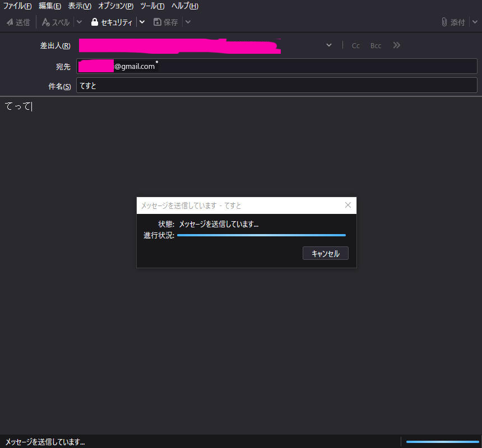Click the Spell check (スペル) icon
The width and height of the screenshot is (482, 448).
46,22
